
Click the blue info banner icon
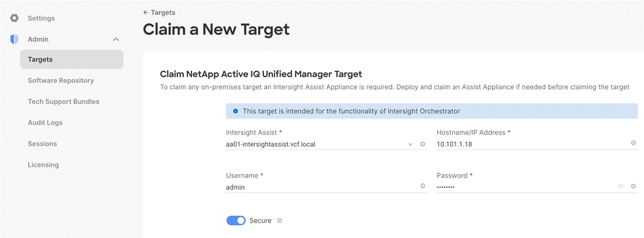tap(236, 111)
